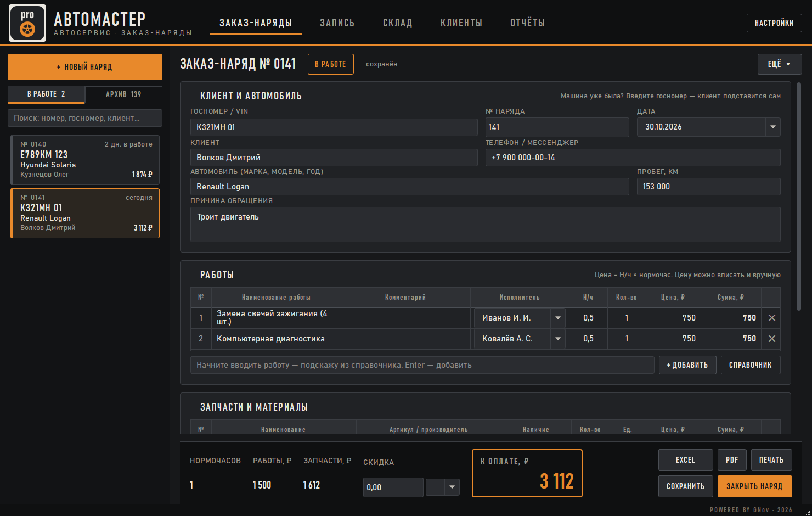
Task: Open order № 0140 Hyundai Solaris card
Action: point(85,160)
